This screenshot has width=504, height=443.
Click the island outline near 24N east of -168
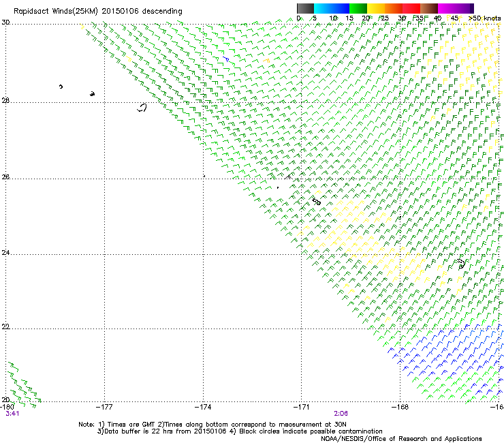461,264
